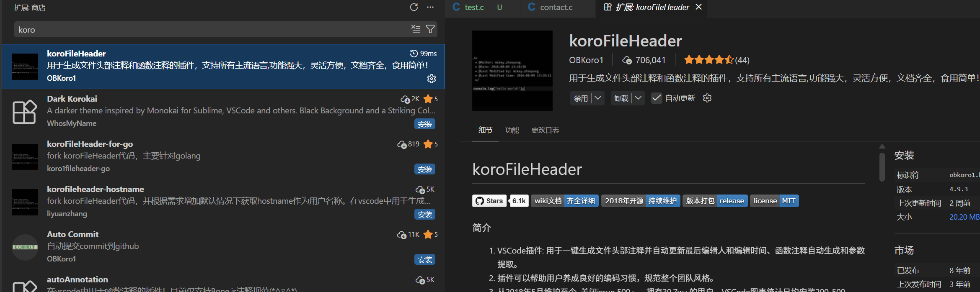
Task: Switch to the 功能 features tab
Action: point(512,130)
